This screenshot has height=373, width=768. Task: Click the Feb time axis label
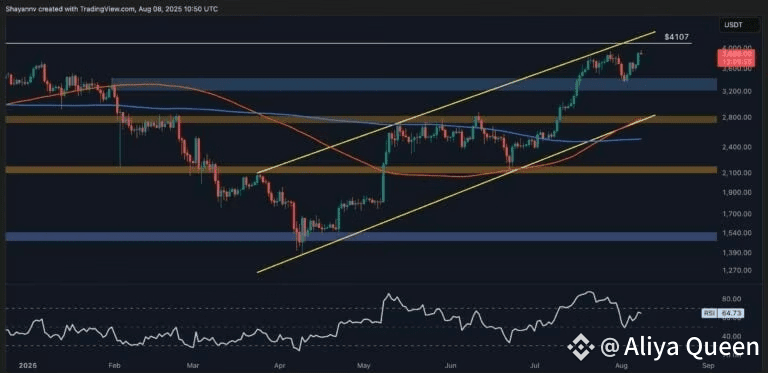click(x=114, y=366)
